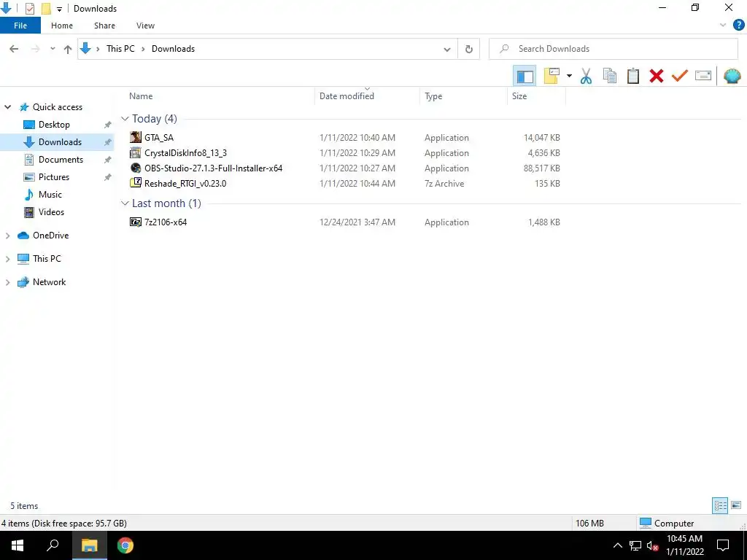Screen dimensions: 747x560
Task: Expand the OneDrive tree node
Action: [x=7, y=236]
